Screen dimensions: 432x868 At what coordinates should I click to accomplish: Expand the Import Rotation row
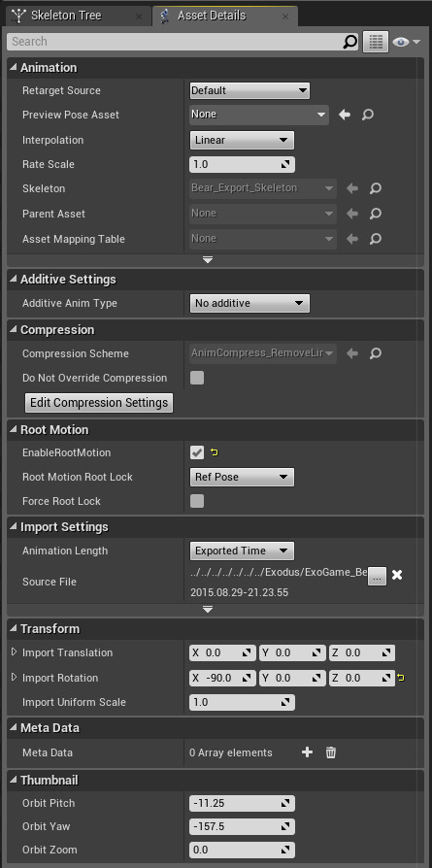coord(15,677)
